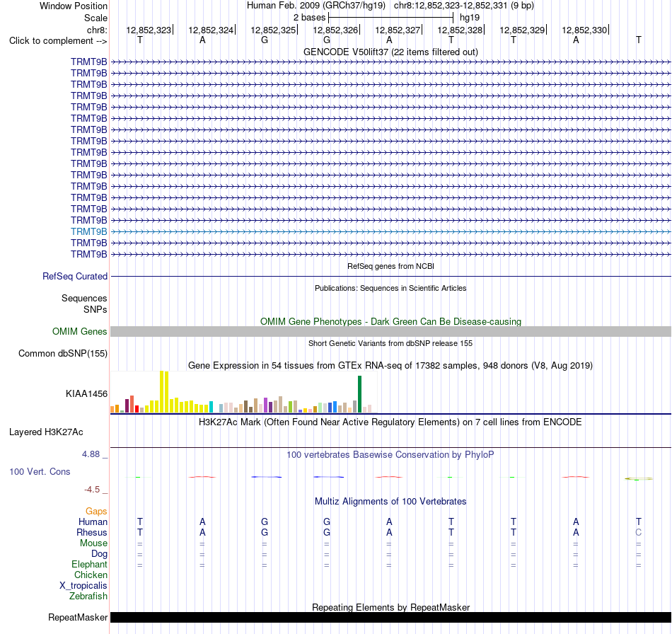Viewport: 672px width, 634px height.
Task: Click the '2 bases' scale bar text
Action: [309, 18]
